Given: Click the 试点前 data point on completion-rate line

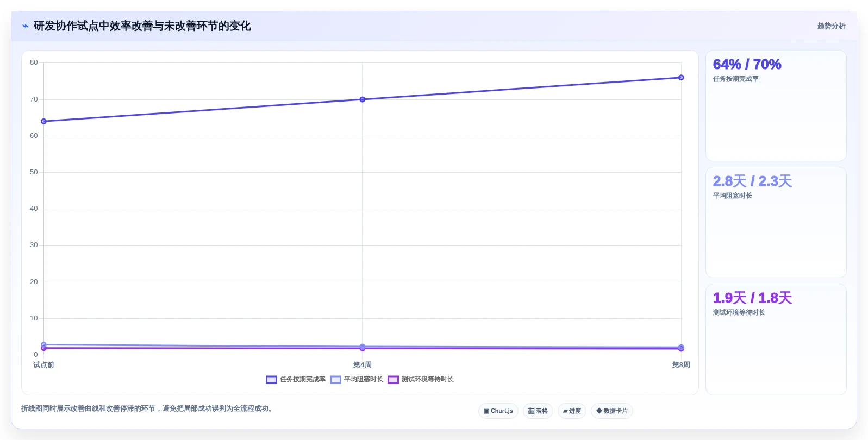Looking at the screenshot, I should click(43, 121).
